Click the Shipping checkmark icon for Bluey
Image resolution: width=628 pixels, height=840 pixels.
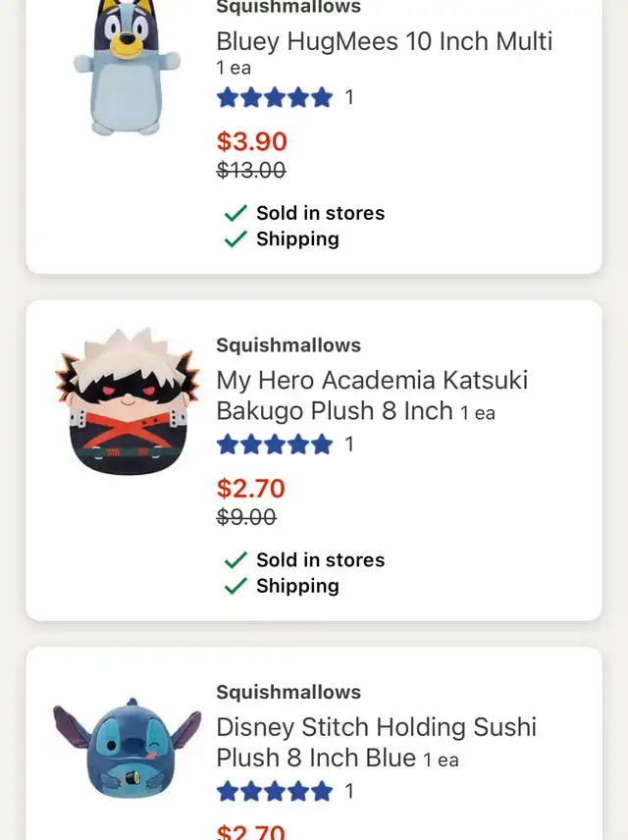(235, 238)
